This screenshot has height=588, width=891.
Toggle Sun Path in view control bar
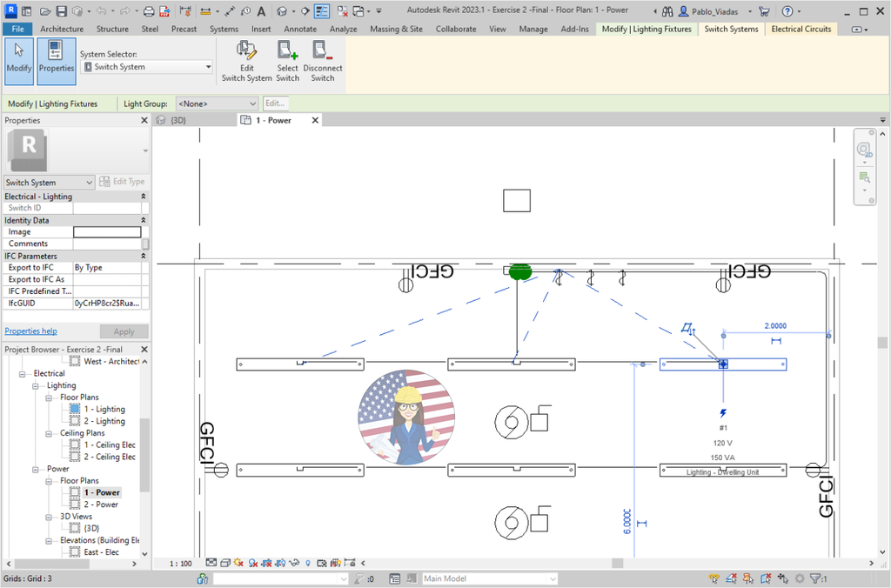pos(238,563)
